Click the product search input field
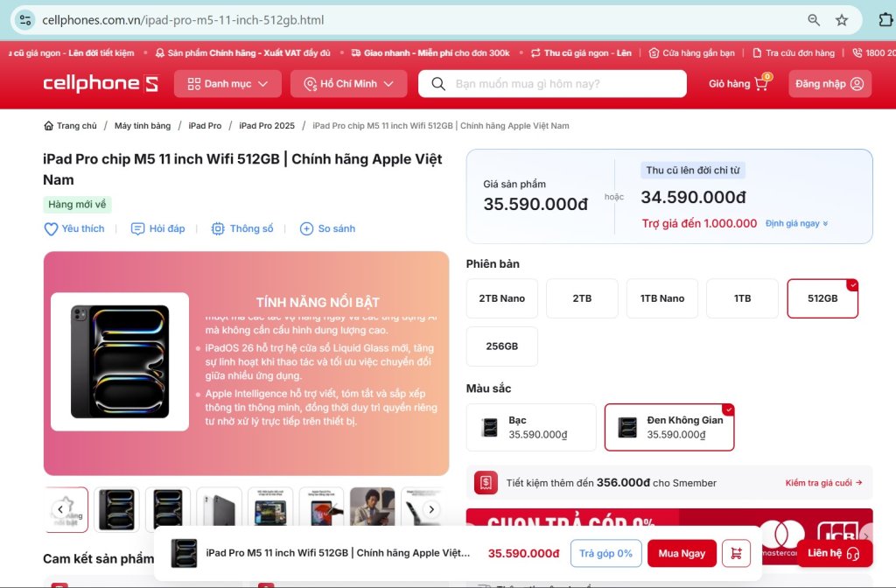Viewport: 896px width, 588px height. [552, 84]
